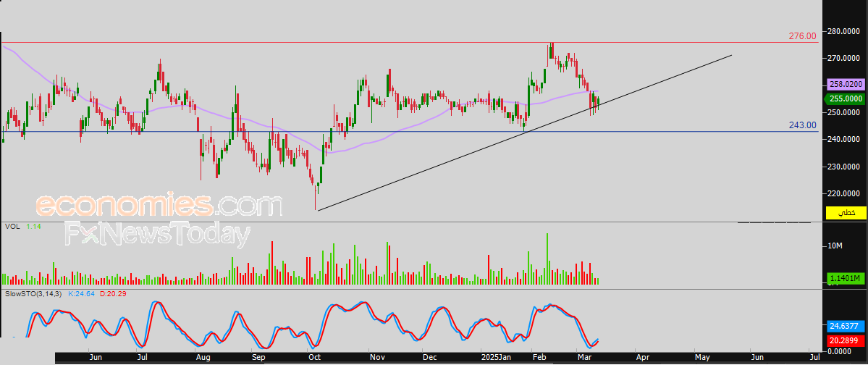The height and width of the screenshot is (365, 868).
Task: Click the 10M volume axis label
Action: tap(835, 246)
